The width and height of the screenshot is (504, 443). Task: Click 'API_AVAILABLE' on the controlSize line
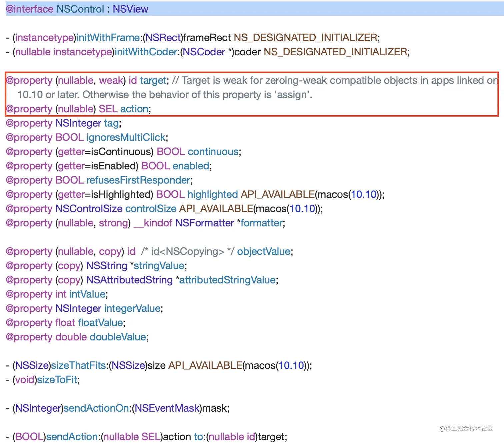tap(216, 209)
